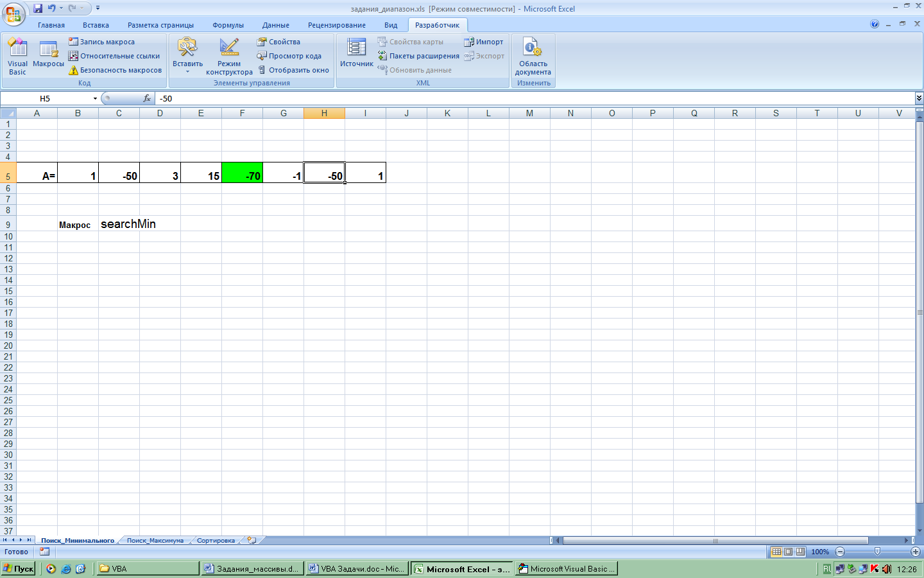Select cell E5 containing 15

[x=201, y=173]
